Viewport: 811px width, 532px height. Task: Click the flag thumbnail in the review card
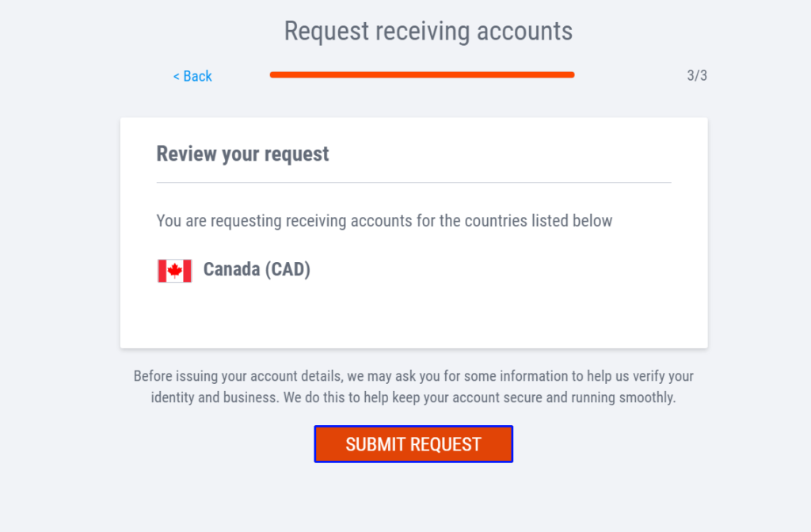pyautogui.click(x=174, y=271)
